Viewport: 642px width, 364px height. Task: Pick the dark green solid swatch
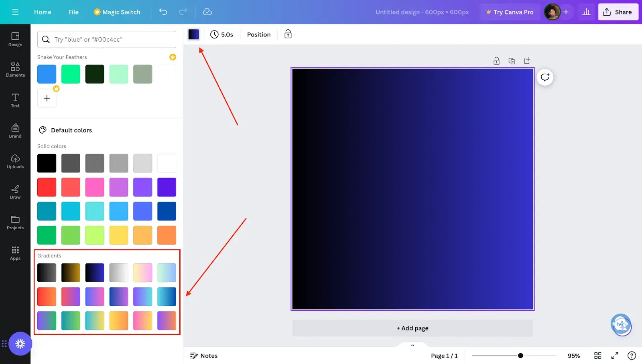tap(47, 235)
